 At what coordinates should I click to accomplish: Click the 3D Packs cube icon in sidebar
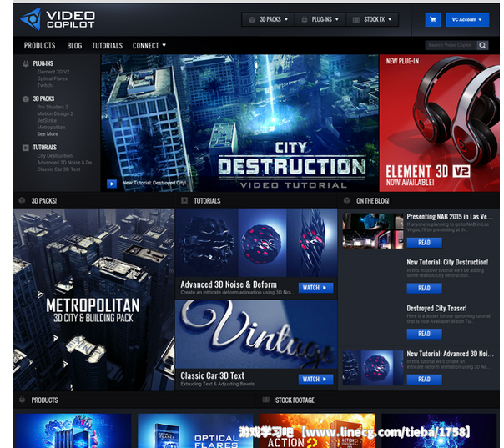click(26, 98)
